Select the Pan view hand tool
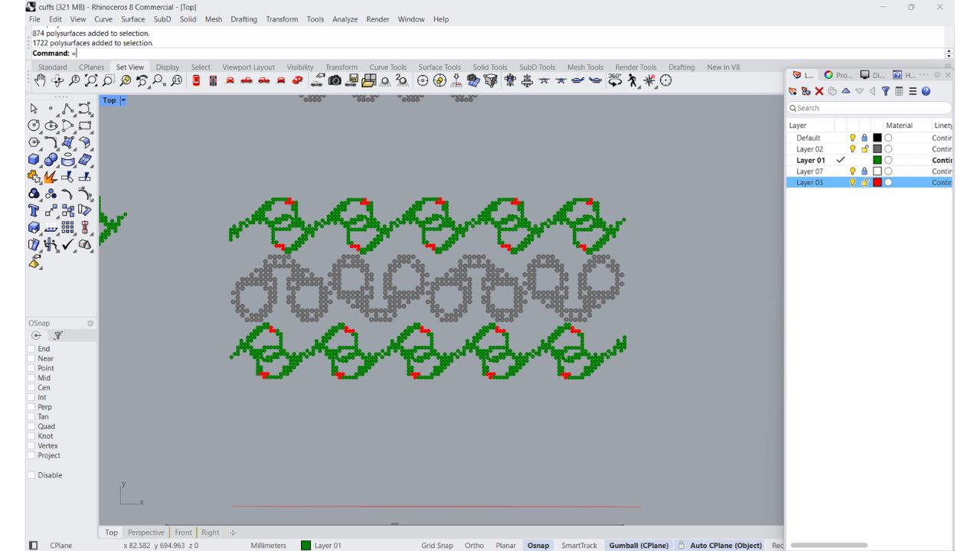Viewport: 980px width, 551px height. coord(41,80)
